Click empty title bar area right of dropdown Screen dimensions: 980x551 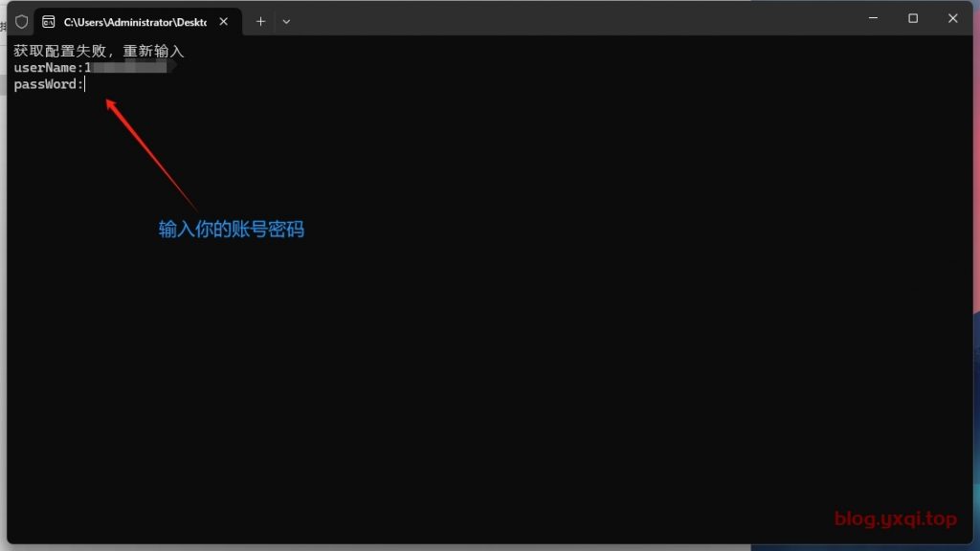(574, 19)
